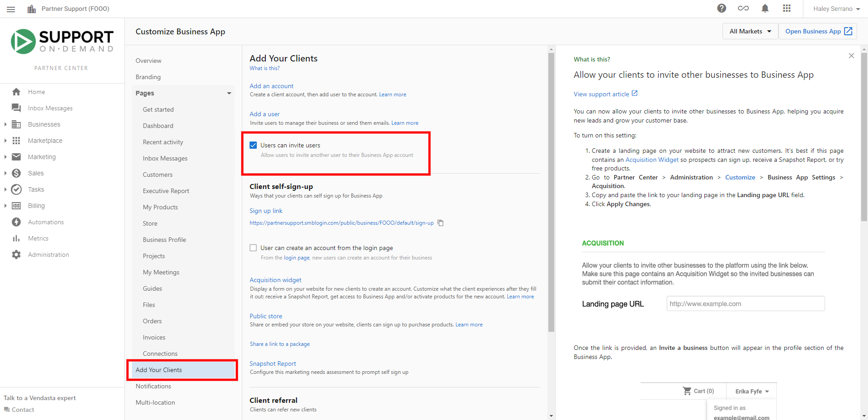Expand the Marketing sidebar section
868x420 pixels.
click(5, 157)
